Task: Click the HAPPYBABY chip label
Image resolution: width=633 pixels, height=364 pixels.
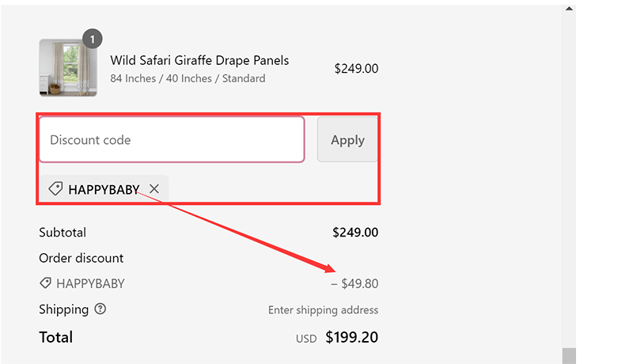Action: click(104, 189)
